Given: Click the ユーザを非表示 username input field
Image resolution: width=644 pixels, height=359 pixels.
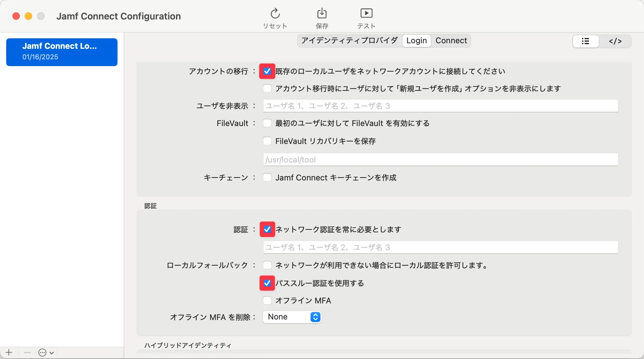Looking at the screenshot, I should click(440, 106).
